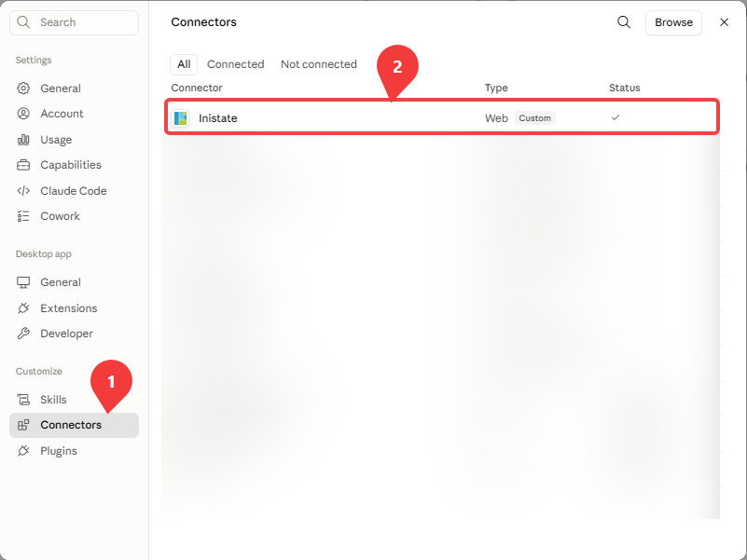Screen dimensions: 747x560
Task: Open Claude Code settings
Action: pos(74,191)
